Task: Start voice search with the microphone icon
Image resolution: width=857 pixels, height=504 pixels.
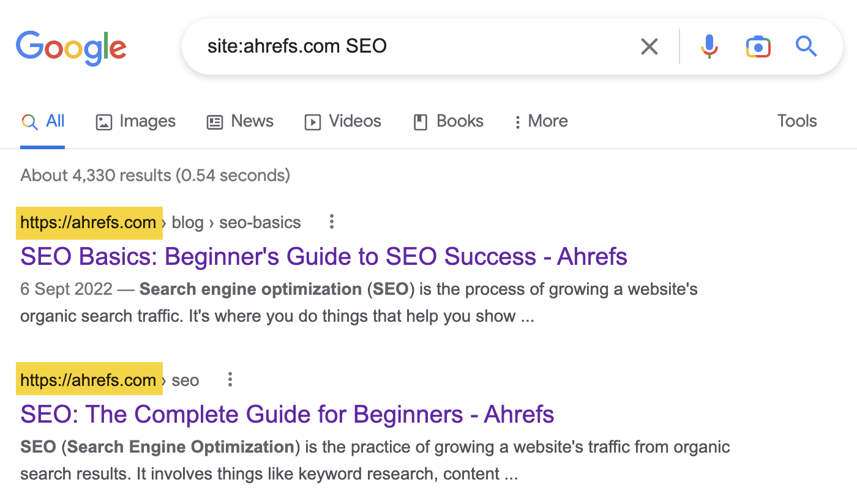Action: pyautogui.click(x=709, y=46)
